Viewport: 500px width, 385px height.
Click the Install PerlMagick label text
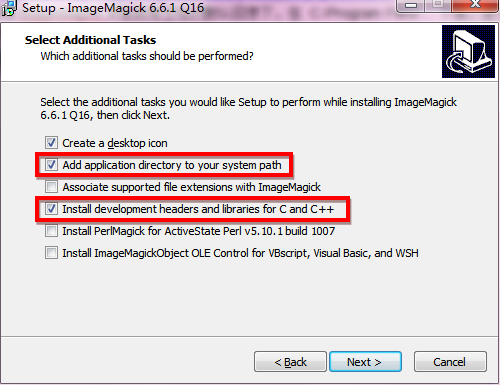tap(199, 231)
